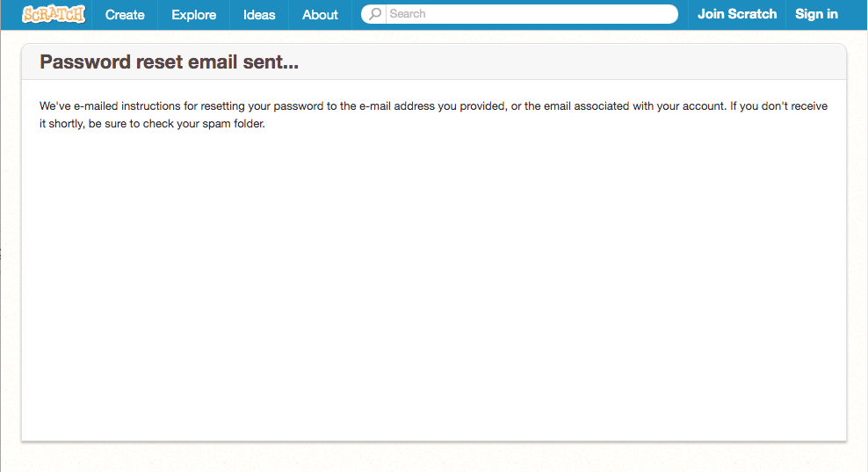Click 'associated with your account' phrase
Viewport: 868px width, 472px height.
(x=649, y=105)
